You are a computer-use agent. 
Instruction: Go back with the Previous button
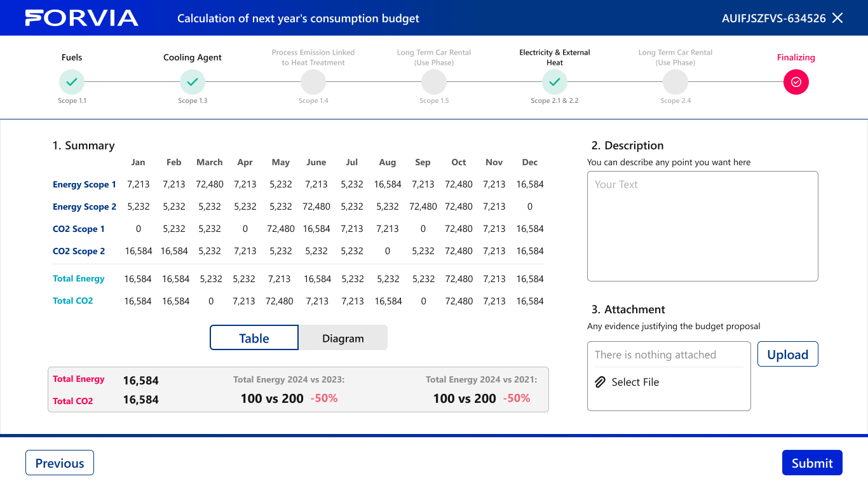[x=60, y=463]
